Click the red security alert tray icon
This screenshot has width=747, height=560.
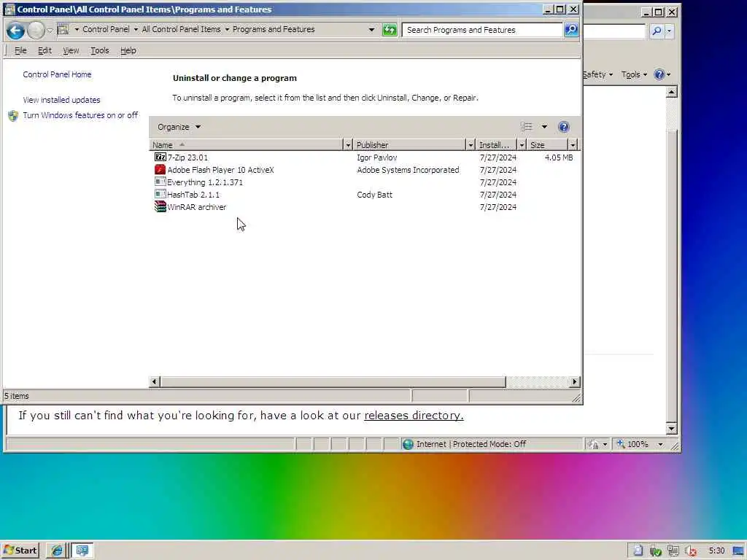point(691,551)
